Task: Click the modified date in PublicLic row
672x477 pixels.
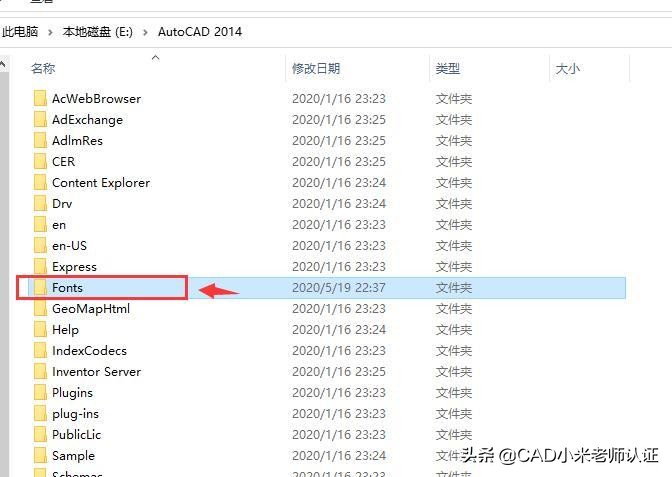Action: tap(339, 435)
